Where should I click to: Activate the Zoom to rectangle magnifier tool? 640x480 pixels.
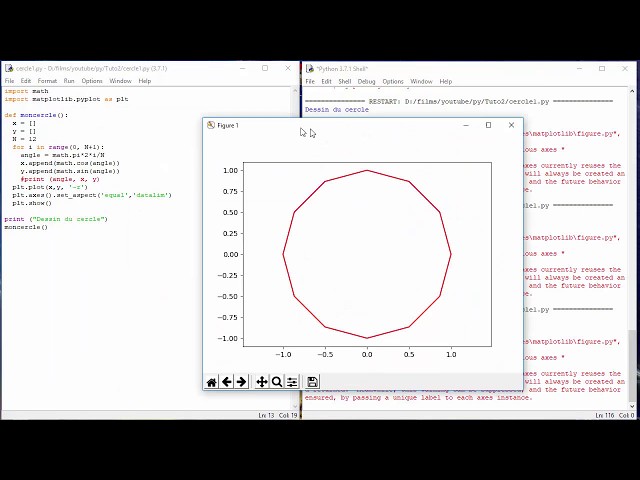[x=277, y=382]
